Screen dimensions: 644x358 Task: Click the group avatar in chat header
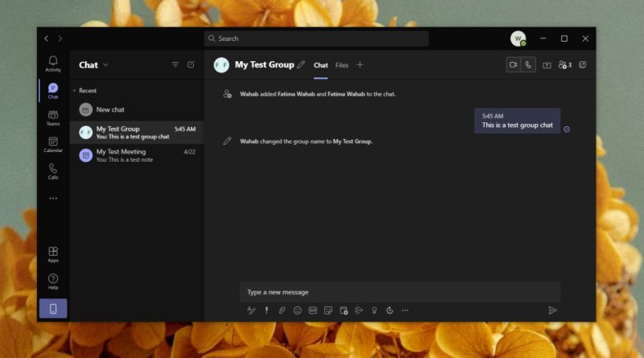(x=221, y=65)
